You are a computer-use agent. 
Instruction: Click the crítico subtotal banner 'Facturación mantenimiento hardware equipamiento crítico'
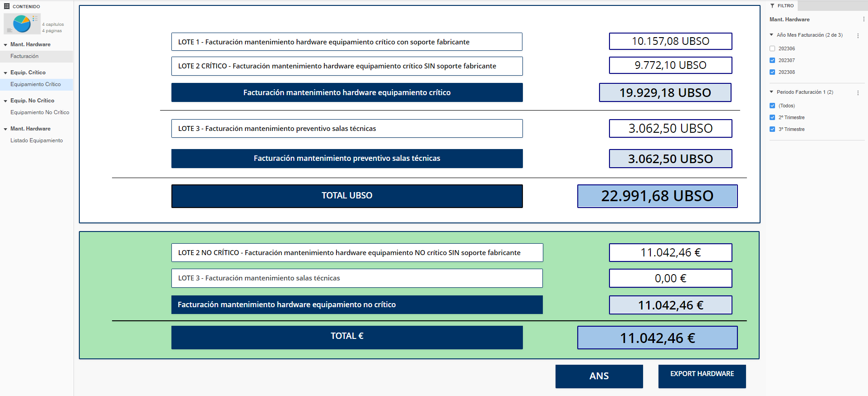point(347,92)
